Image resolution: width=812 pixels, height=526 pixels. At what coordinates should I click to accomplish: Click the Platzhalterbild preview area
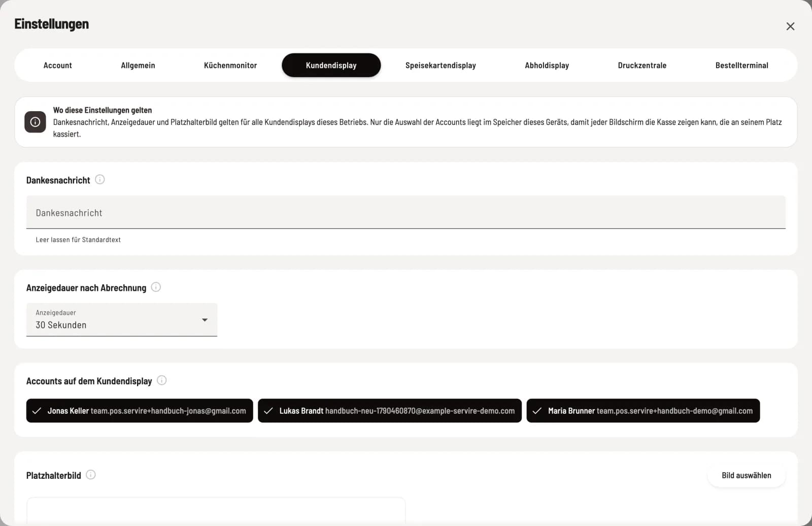(x=216, y=511)
